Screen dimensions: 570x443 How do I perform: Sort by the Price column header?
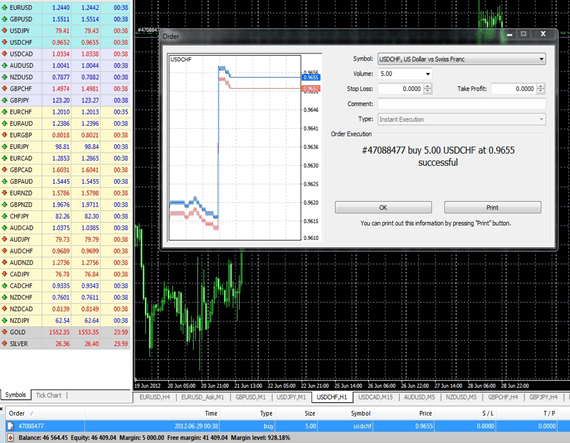404,413
